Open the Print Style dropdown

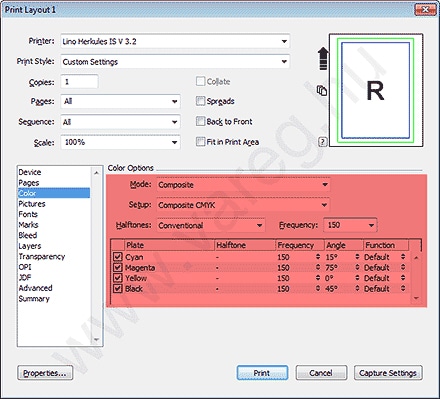[175, 62]
